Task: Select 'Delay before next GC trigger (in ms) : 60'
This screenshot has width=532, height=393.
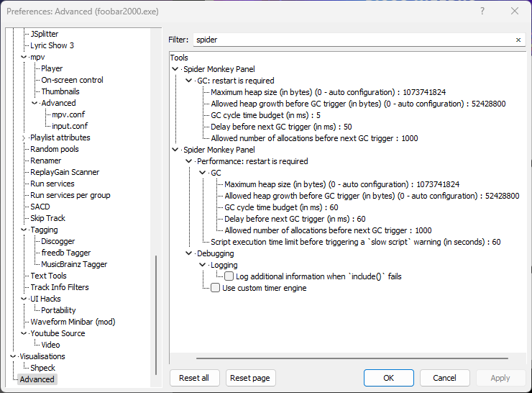Action: point(295,219)
